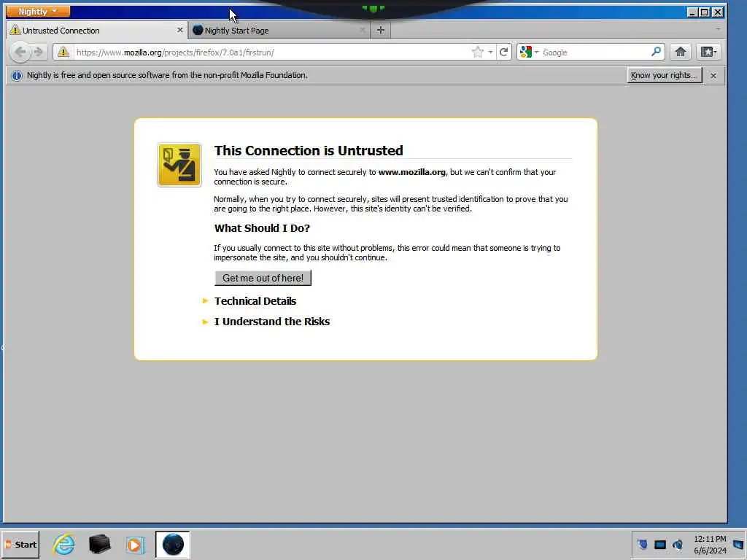This screenshot has height=560, width=747.
Task: Open the address bar history dropdown arrow
Action: pyautogui.click(x=490, y=52)
